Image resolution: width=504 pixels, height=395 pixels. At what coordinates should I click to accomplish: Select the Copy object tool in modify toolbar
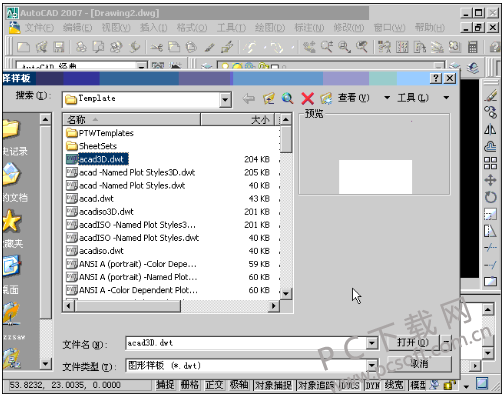(x=490, y=112)
